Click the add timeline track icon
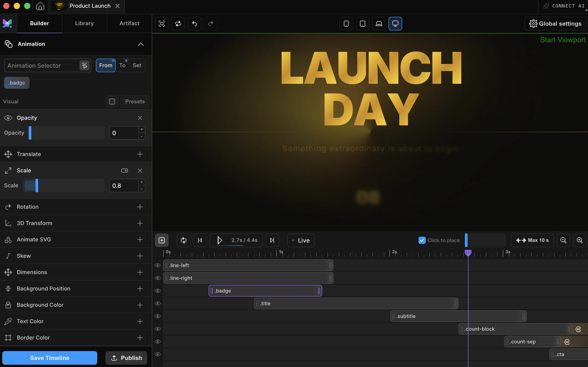The height and width of the screenshot is (367, 588). tap(162, 240)
